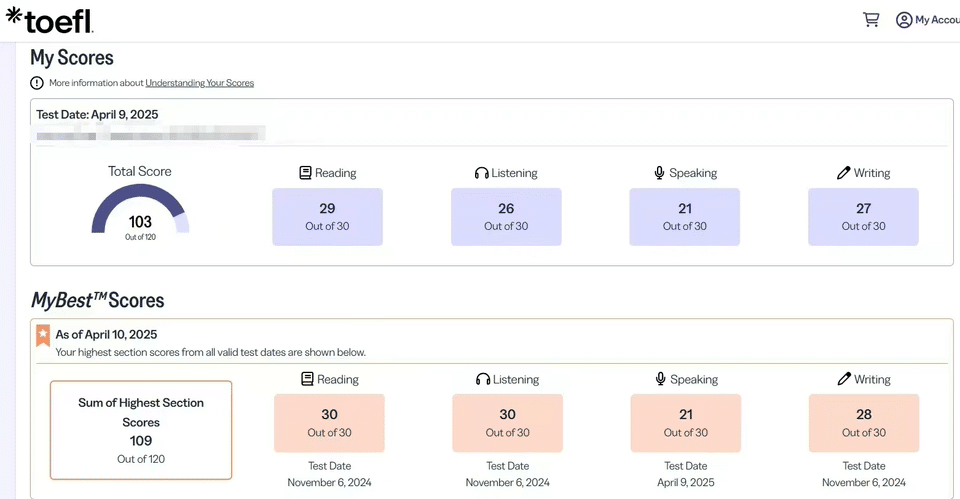Click the Total Score gauge showing 103
Viewport: 960px width, 499px height.
(140, 212)
